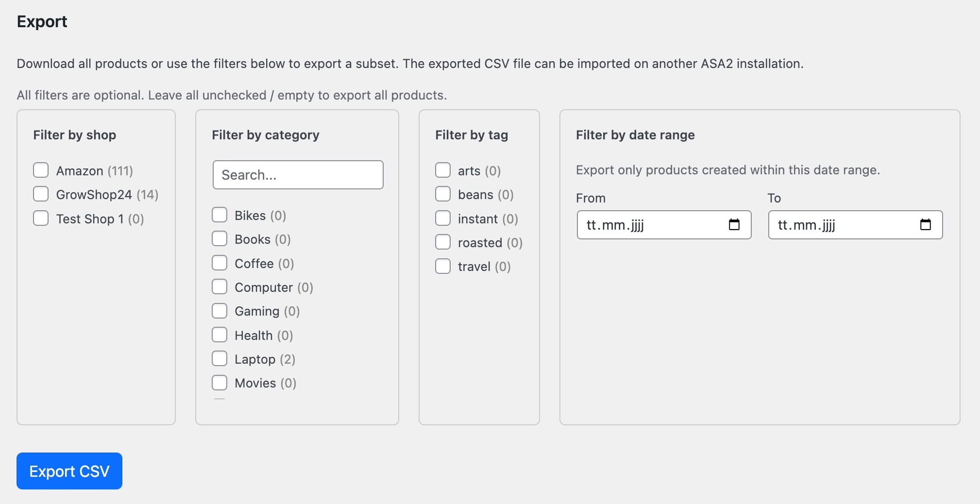Click the To date text field
The width and height of the screenshot is (980, 504).
[x=843, y=225]
